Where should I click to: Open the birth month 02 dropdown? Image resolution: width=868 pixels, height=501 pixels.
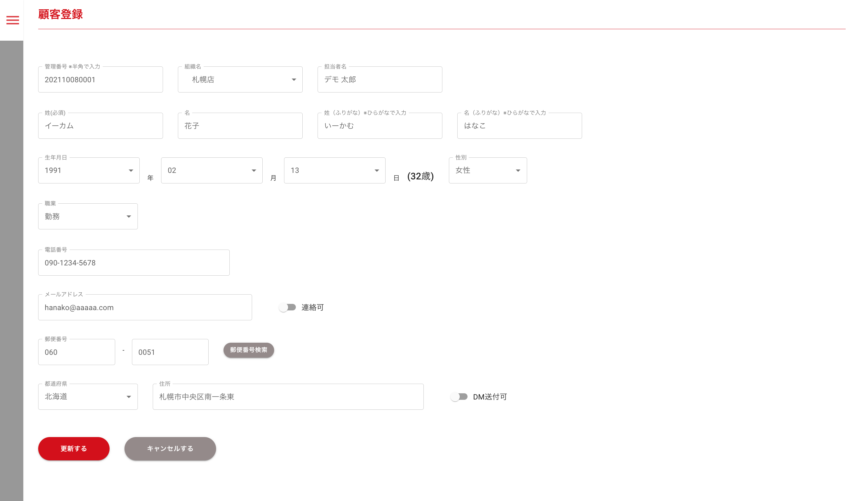point(212,170)
